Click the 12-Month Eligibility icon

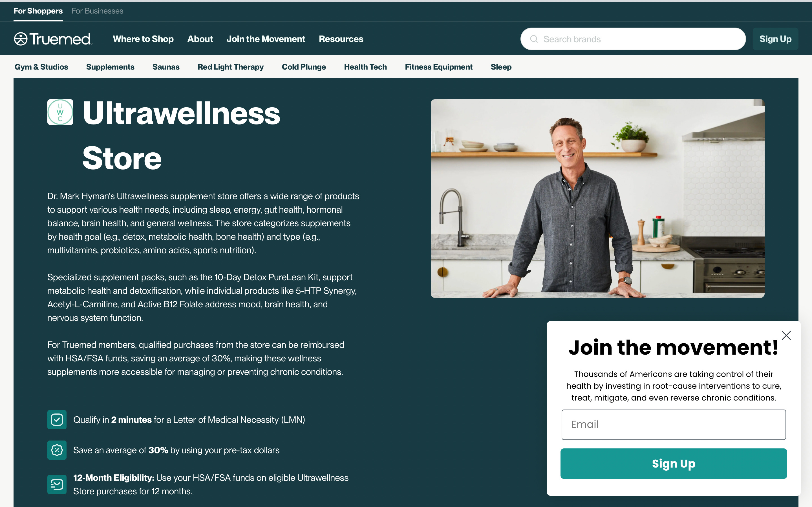57,484
